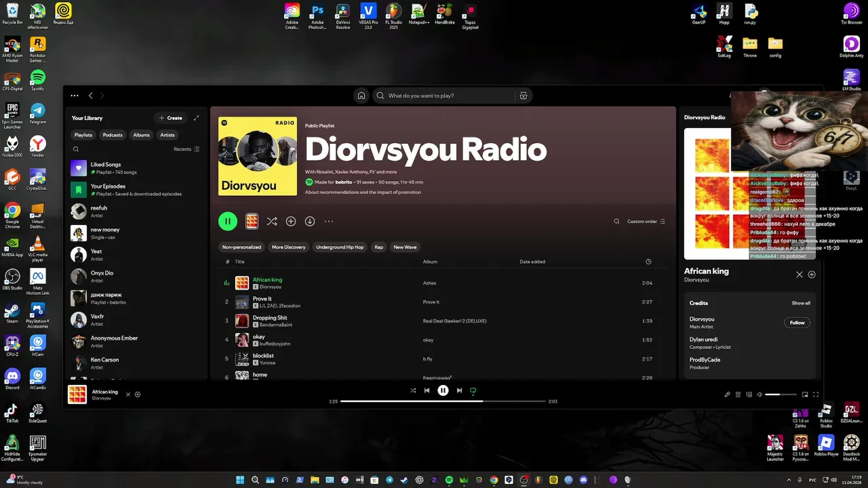Open the playlist preview thumbnail button
Viewport: 868px width, 488px height.
click(252, 221)
